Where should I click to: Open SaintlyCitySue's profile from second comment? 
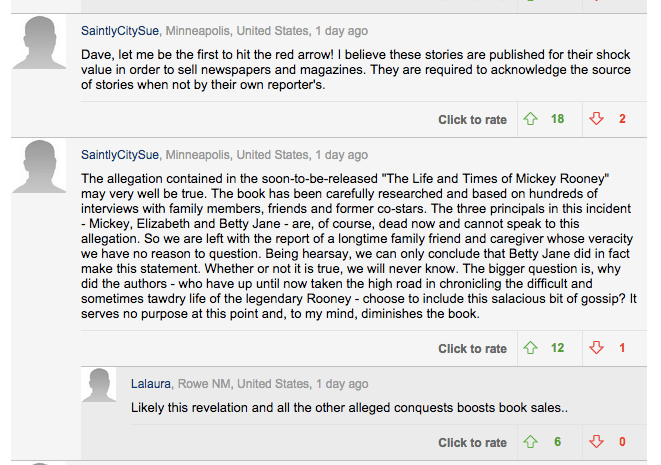pos(120,155)
